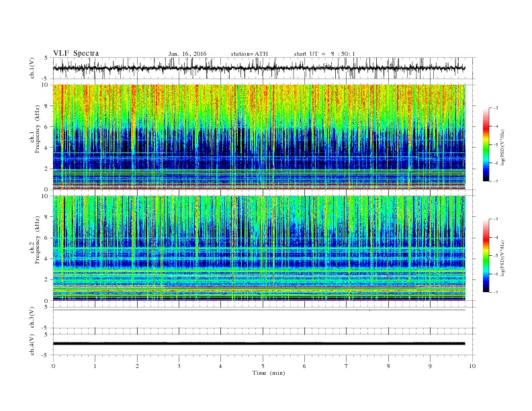Click the time axis tick label "9"
The image size is (532, 411).
click(x=430, y=366)
